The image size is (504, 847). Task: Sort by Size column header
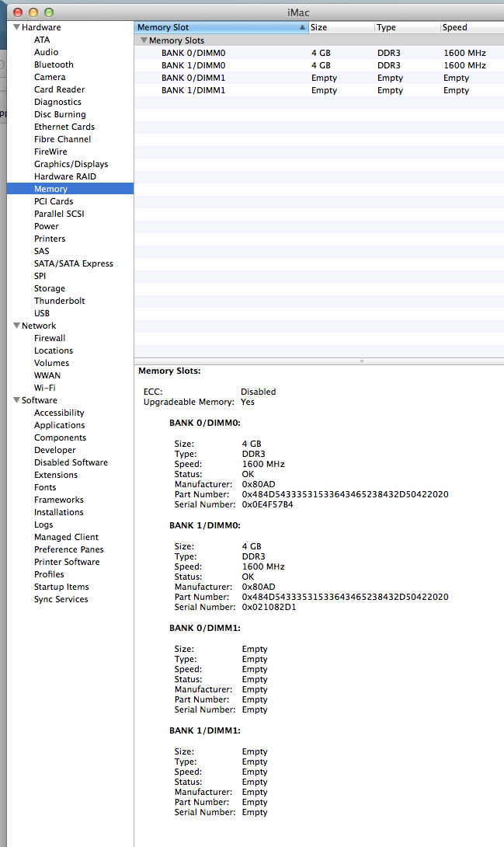point(341,27)
